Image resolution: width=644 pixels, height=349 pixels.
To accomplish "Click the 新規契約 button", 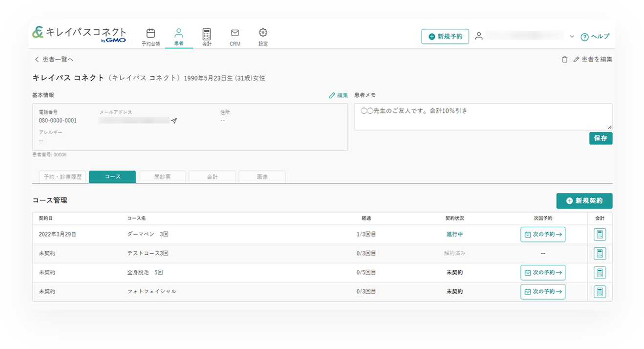I will [x=584, y=201].
